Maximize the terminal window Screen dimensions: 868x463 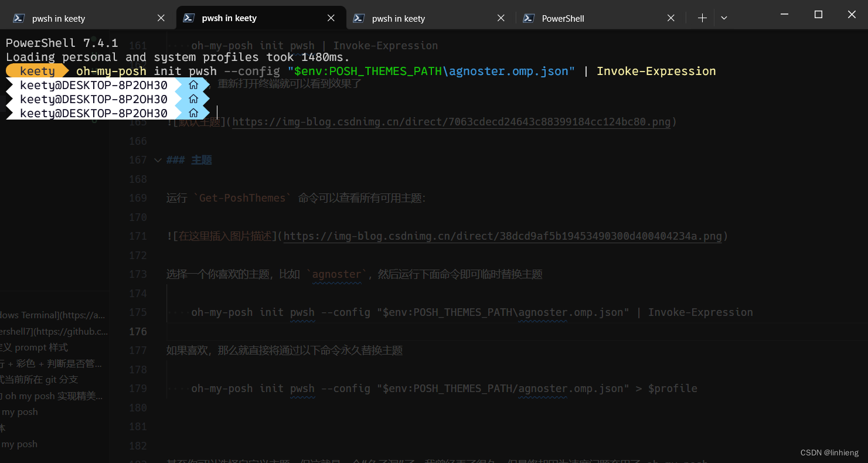point(819,14)
